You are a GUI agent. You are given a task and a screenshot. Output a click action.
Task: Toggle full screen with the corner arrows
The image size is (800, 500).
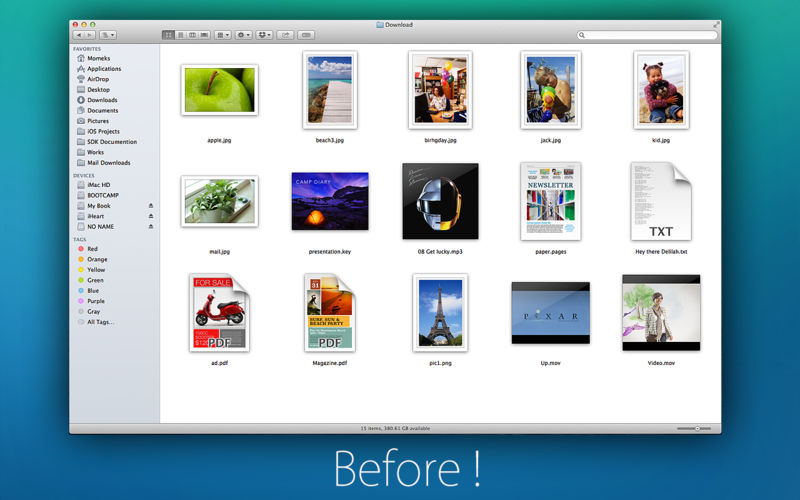point(716,24)
